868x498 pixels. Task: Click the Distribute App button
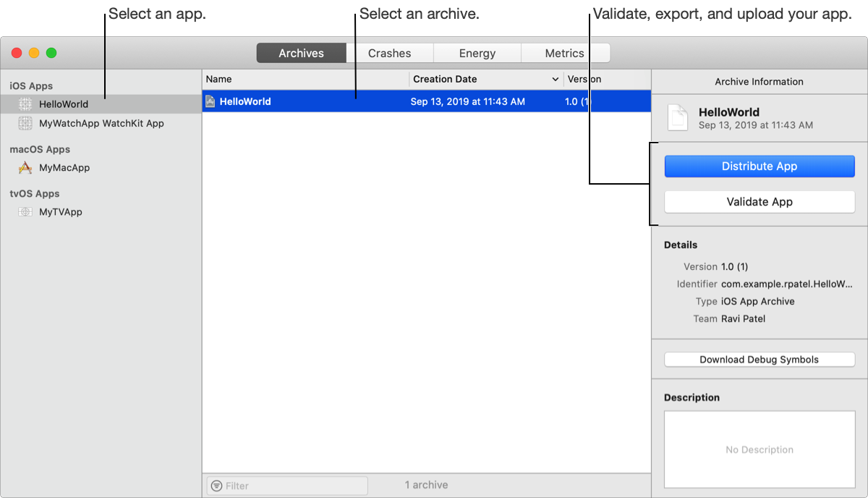point(759,166)
